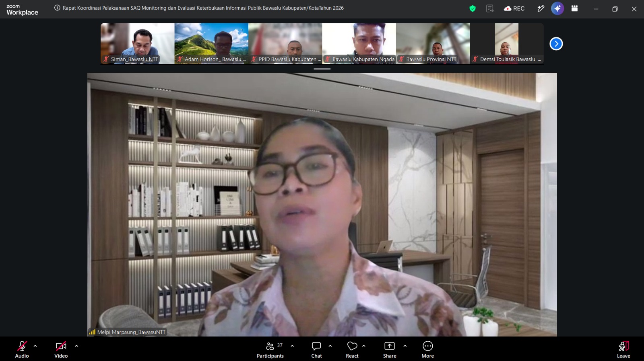Restore down the Zoom window
Image resolution: width=644 pixels, height=361 pixels.
point(615,9)
